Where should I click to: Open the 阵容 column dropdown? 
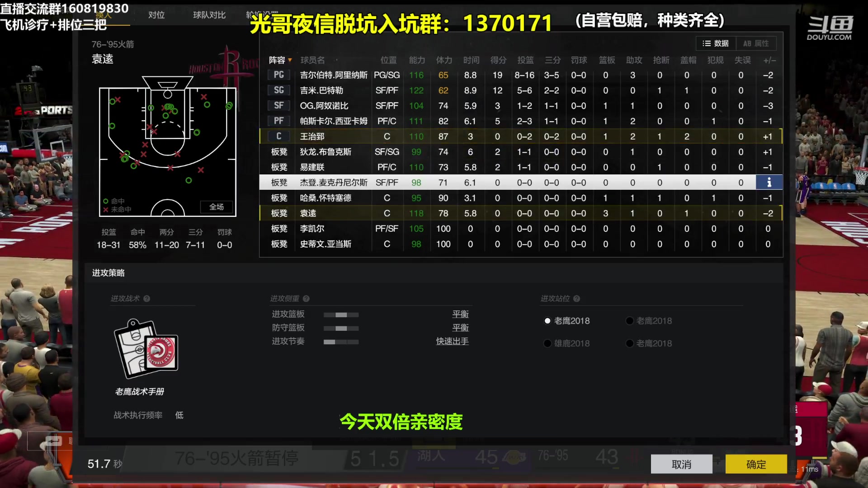[280, 60]
